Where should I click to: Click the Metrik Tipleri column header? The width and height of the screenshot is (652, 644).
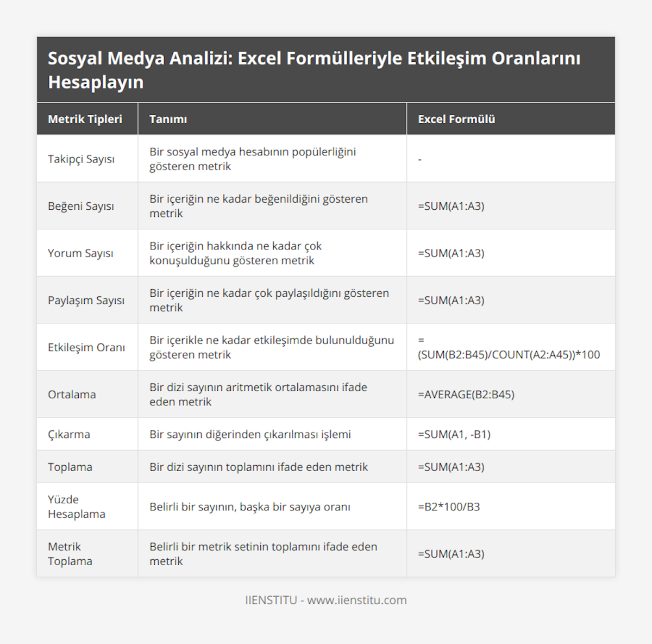coord(85,119)
